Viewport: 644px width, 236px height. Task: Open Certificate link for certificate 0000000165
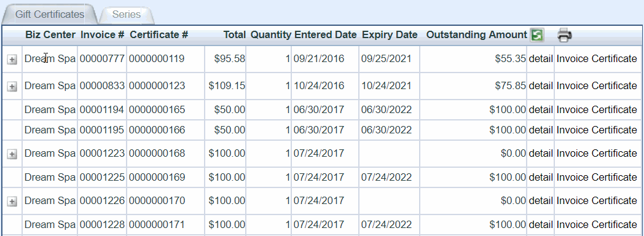tap(614, 109)
